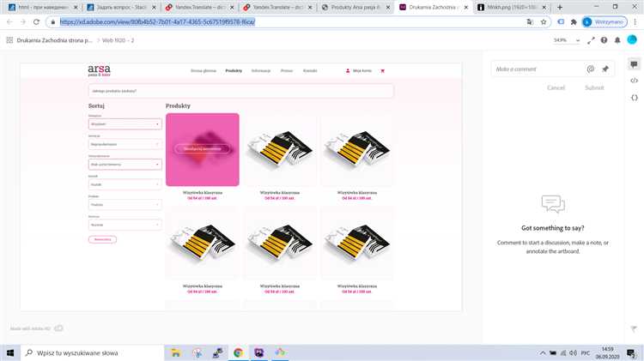The image size is (644, 361).
Task: Click the Submit comment button
Action: tap(594, 87)
